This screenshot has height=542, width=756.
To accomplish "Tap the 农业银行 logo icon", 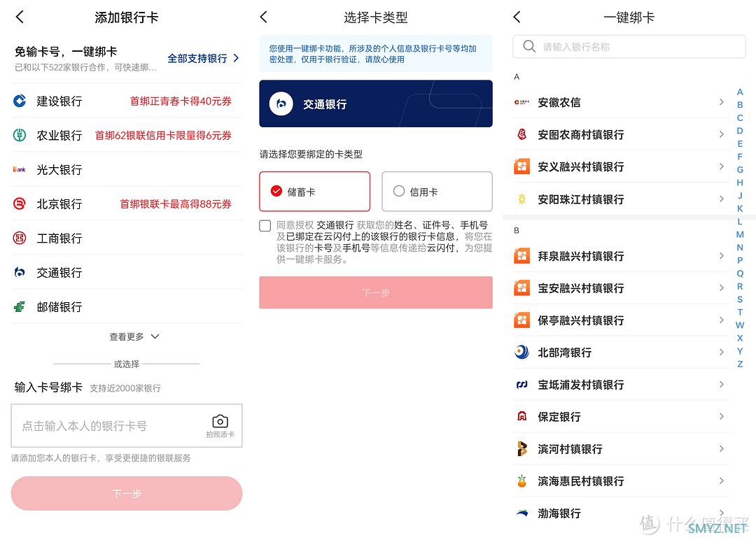I will [x=20, y=136].
